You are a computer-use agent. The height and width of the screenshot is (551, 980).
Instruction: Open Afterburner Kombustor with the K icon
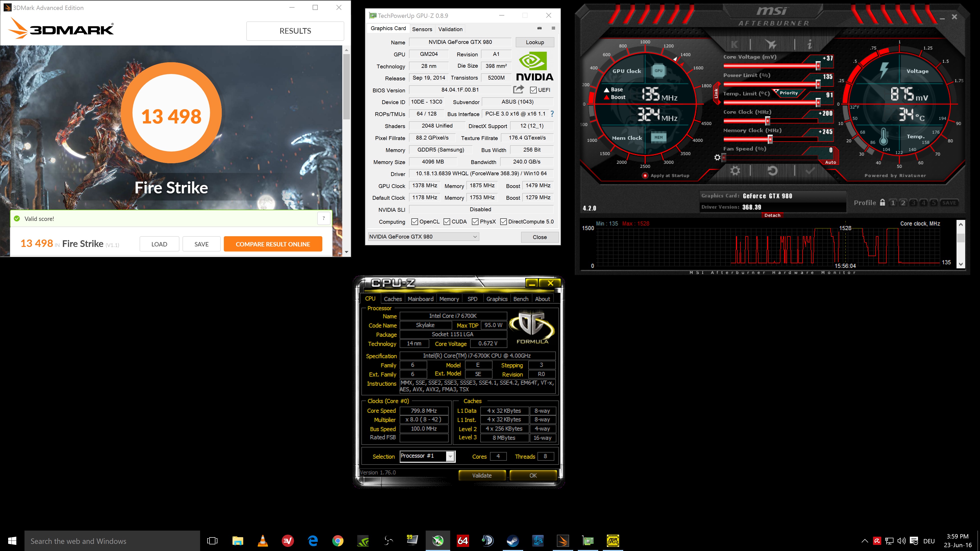point(734,44)
